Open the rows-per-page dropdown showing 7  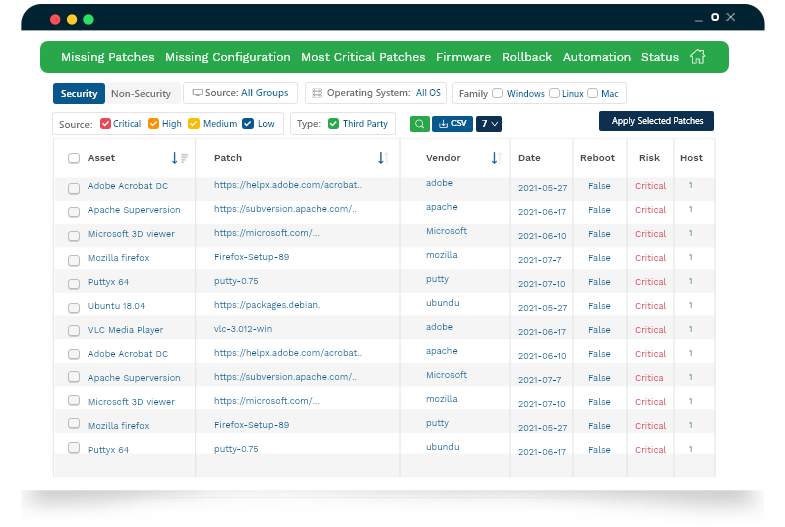489,124
